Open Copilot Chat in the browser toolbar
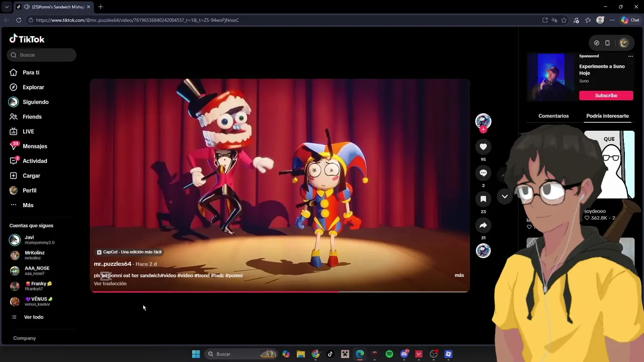The image size is (644, 362). [630, 20]
